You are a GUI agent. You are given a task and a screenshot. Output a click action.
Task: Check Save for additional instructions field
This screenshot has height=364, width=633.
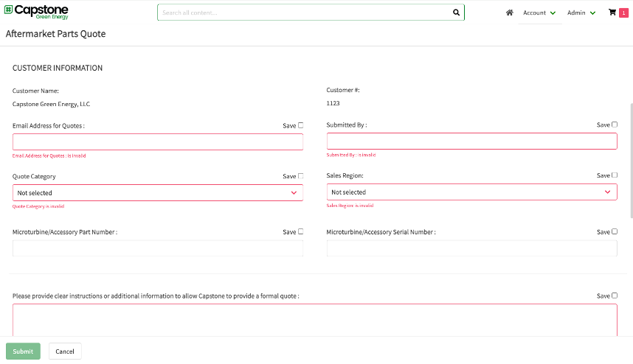pos(615,295)
